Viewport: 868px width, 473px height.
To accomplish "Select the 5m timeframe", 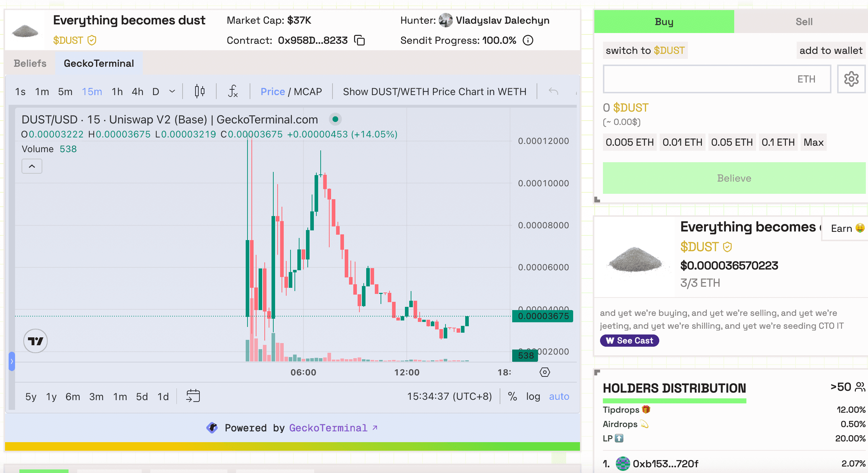I will point(65,92).
